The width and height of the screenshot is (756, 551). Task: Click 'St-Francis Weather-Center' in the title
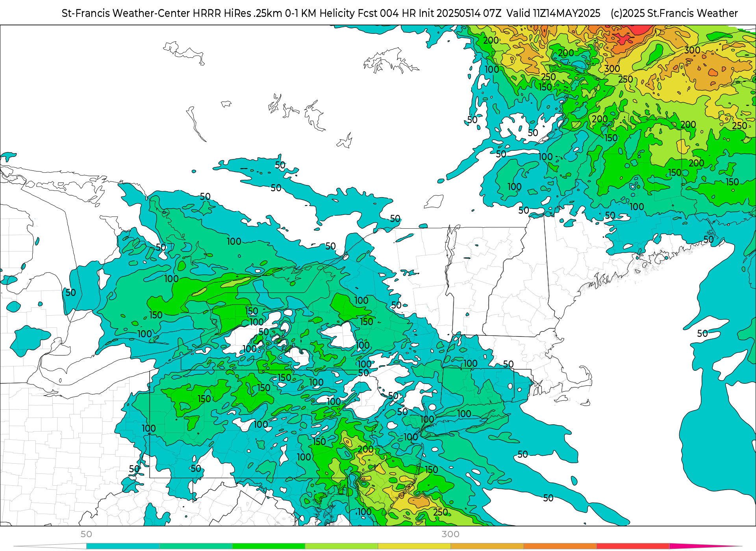(x=126, y=13)
